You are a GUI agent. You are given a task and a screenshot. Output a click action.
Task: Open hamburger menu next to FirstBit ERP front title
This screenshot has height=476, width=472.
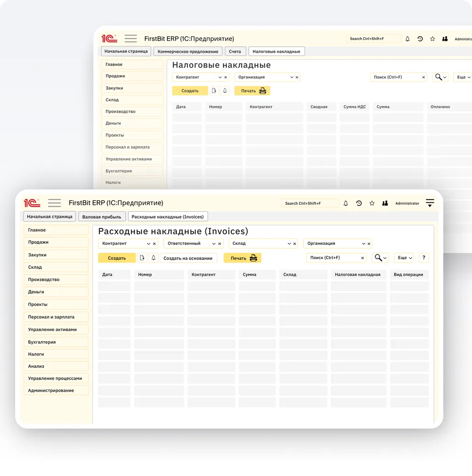[x=55, y=203]
